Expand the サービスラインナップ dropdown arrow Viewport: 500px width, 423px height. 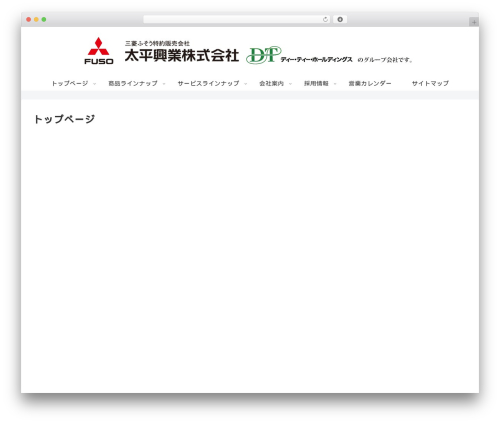click(x=245, y=84)
